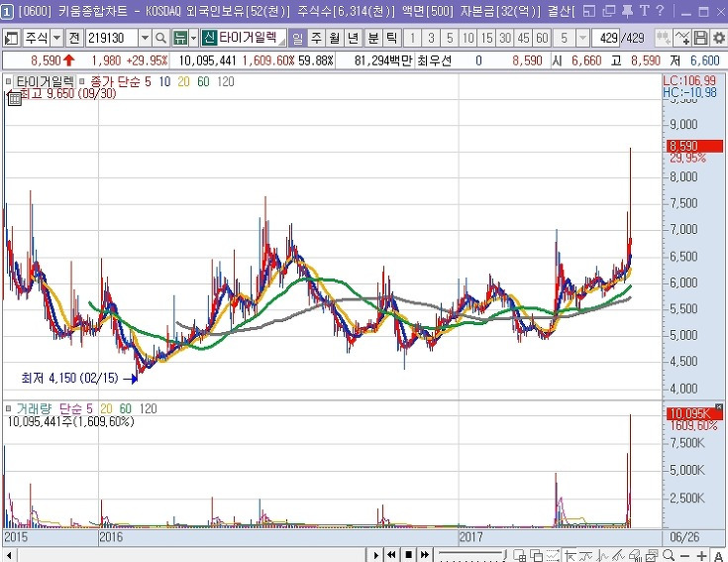Click the magnifier zoom icon at bottom
This screenshot has width=728, height=562.
pos(669,555)
